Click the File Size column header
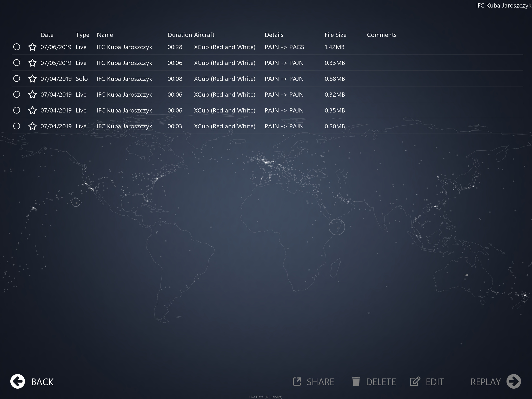 point(335,35)
